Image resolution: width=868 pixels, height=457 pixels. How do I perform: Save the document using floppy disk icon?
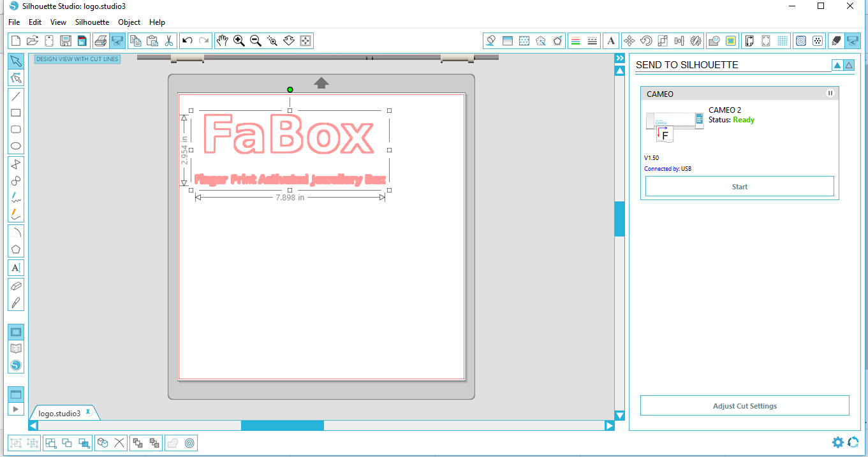click(x=65, y=41)
